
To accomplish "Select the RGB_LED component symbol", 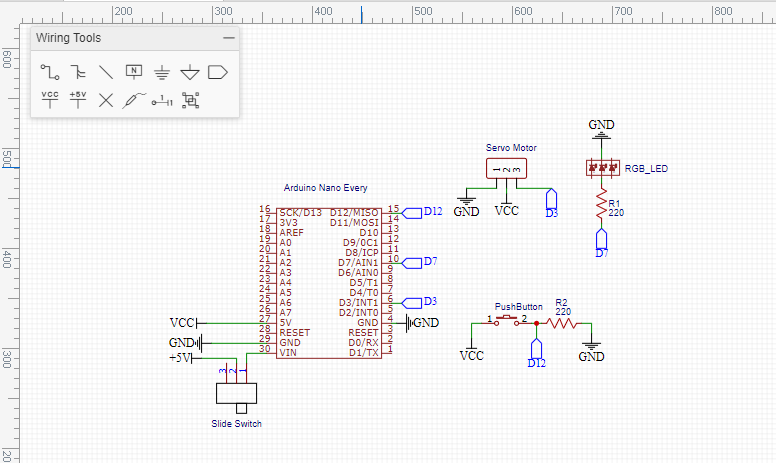I will pyautogui.click(x=602, y=168).
